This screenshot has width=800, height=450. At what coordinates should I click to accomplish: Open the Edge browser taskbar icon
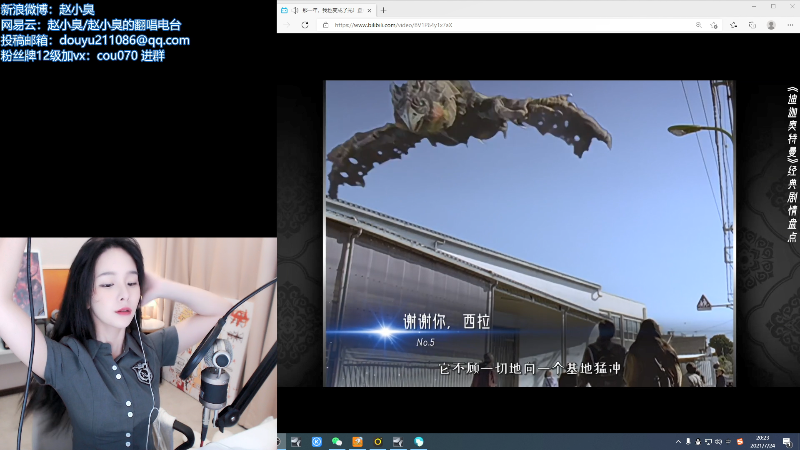click(x=418, y=442)
